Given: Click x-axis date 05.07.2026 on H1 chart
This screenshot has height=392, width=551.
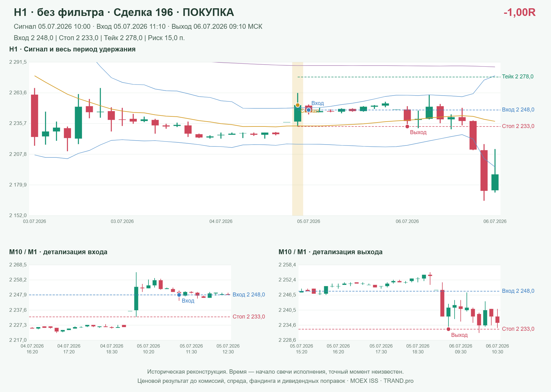Looking at the screenshot, I should click(x=309, y=221).
